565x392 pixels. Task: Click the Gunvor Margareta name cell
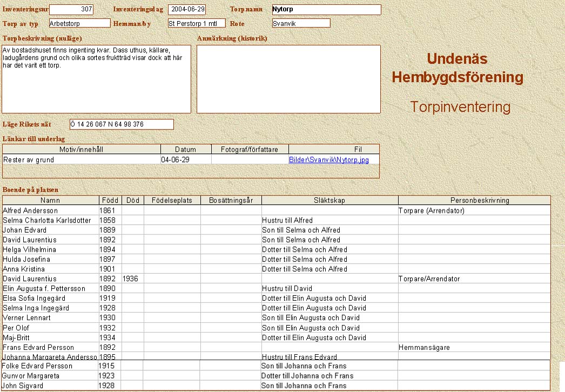(49, 376)
